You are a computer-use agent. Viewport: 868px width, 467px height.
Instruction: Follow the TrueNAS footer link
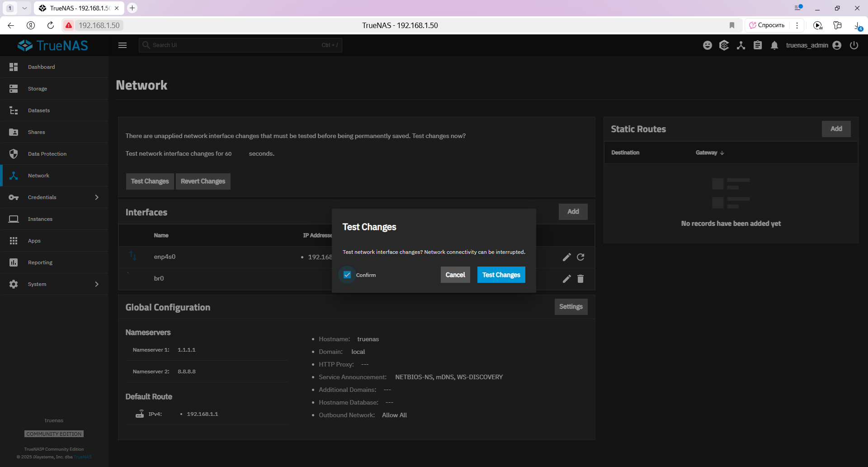83,457
